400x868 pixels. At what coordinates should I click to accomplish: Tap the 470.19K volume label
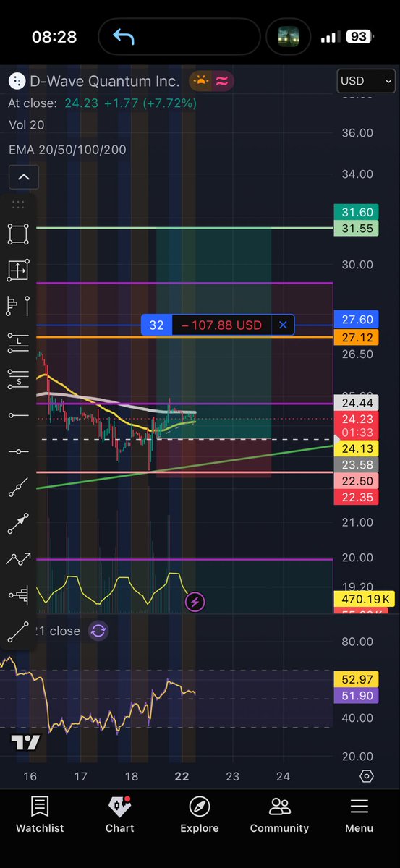[363, 599]
